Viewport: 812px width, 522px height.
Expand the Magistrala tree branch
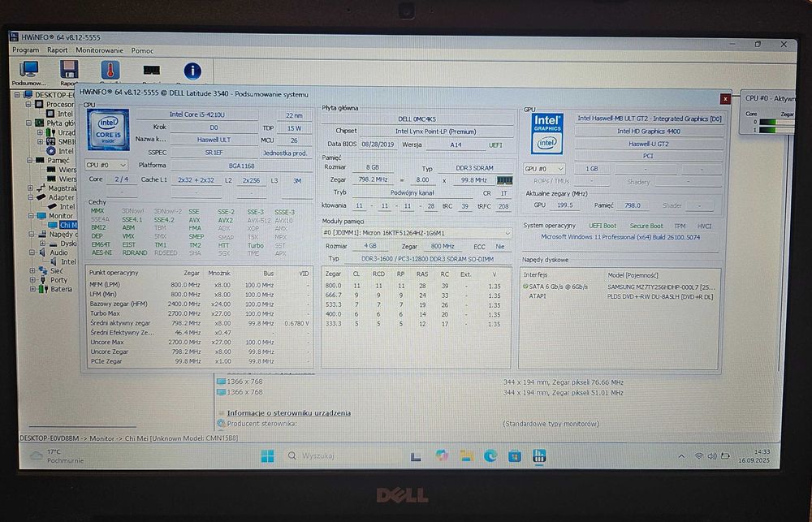coord(30,188)
